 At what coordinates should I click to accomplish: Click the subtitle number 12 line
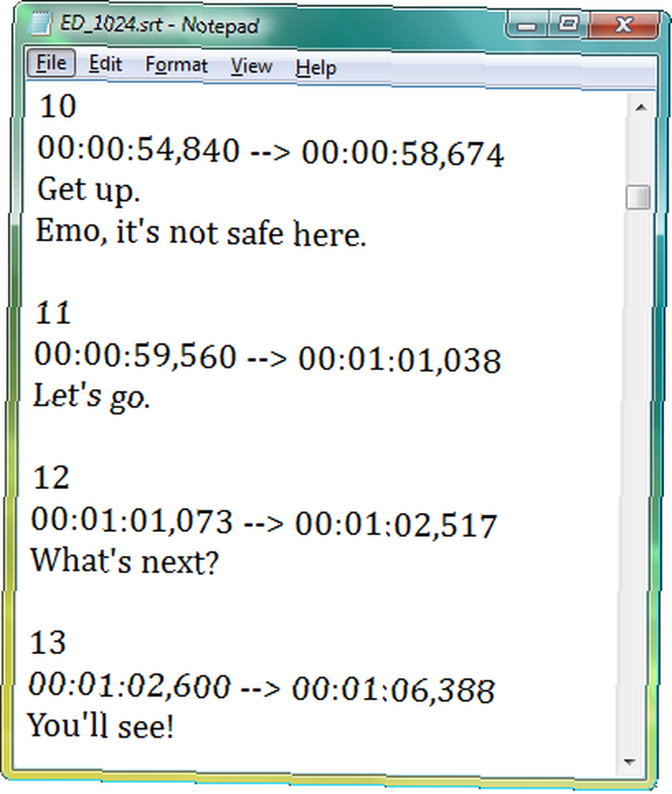point(51,477)
